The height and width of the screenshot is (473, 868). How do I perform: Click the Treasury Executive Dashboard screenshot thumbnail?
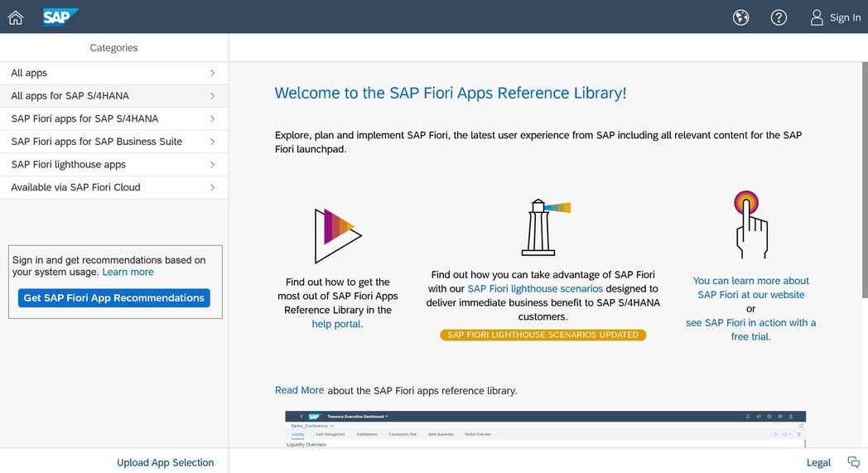[545, 429]
